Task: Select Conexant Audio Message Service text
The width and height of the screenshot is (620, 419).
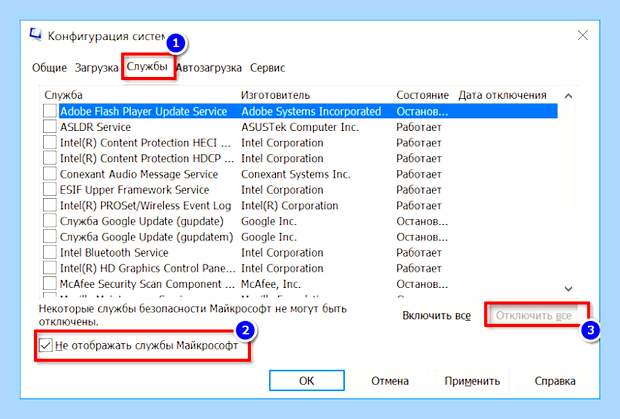Action: [139, 174]
